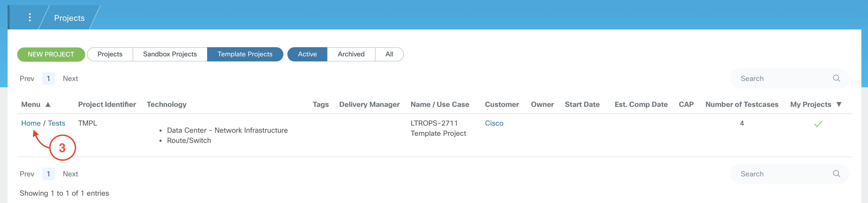Click the top search magnifier icon

(x=836, y=78)
